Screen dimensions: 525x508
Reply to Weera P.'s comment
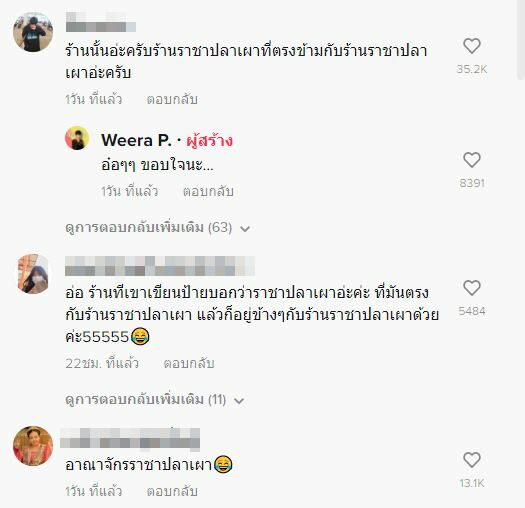point(208,192)
